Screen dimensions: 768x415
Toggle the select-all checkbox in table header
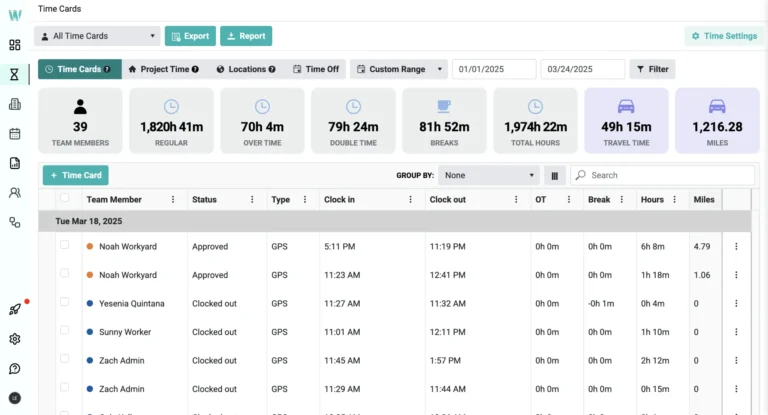[65, 199]
